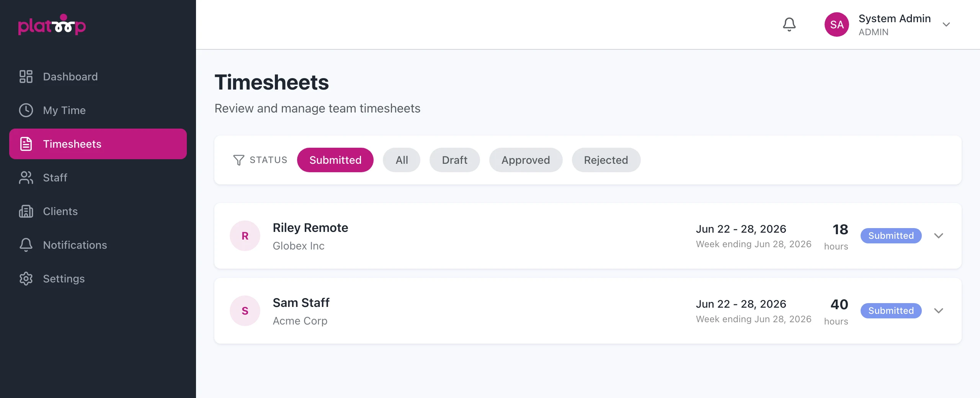Click the Settings gear icon

[26, 279]
